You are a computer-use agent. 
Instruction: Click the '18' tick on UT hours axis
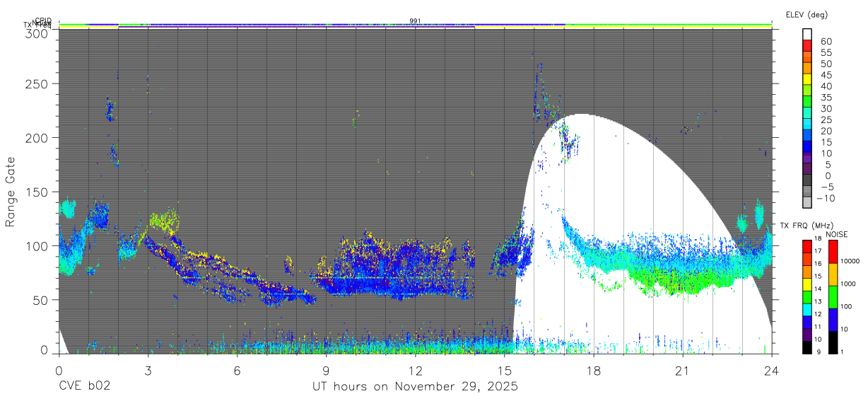[593, 370]
